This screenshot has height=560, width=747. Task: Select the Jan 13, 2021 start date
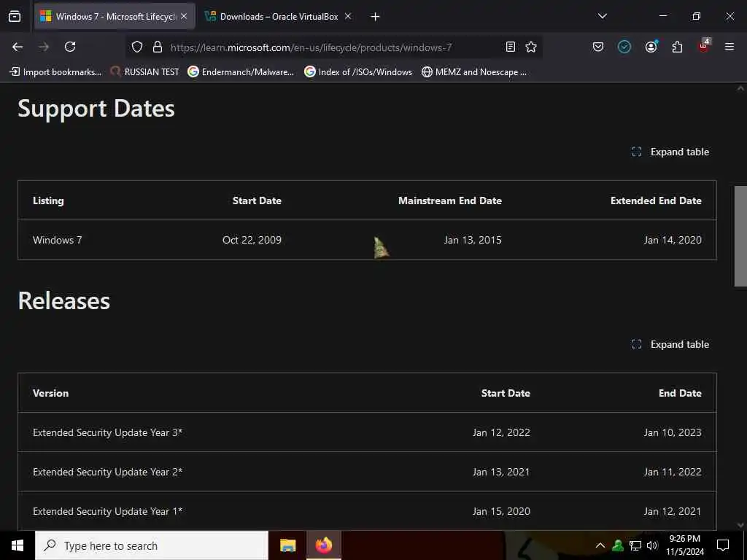(501, 472)
